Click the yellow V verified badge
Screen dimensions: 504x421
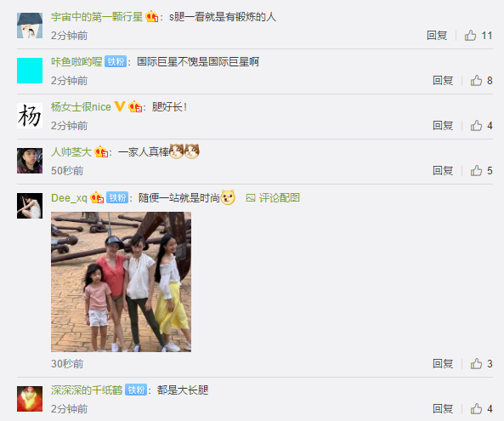120,106
